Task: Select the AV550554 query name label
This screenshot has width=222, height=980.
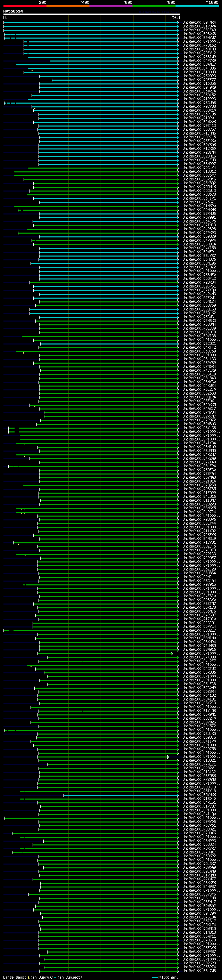Action: [13, 11]
